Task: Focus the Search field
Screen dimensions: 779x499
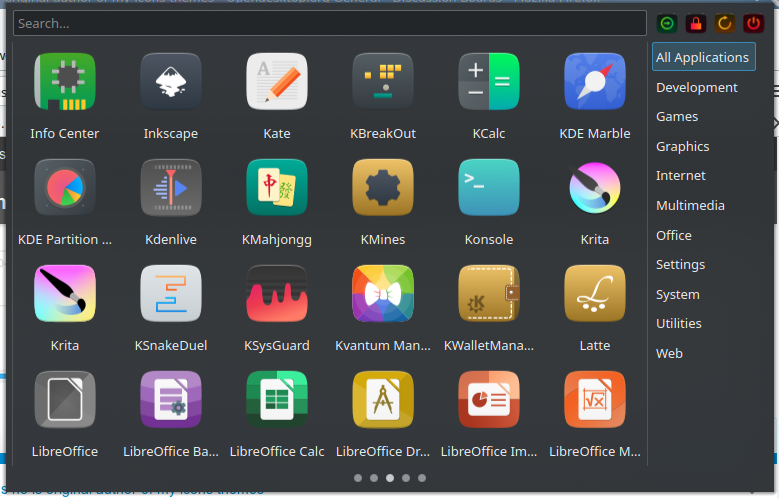Action: [x=330, y=23]
